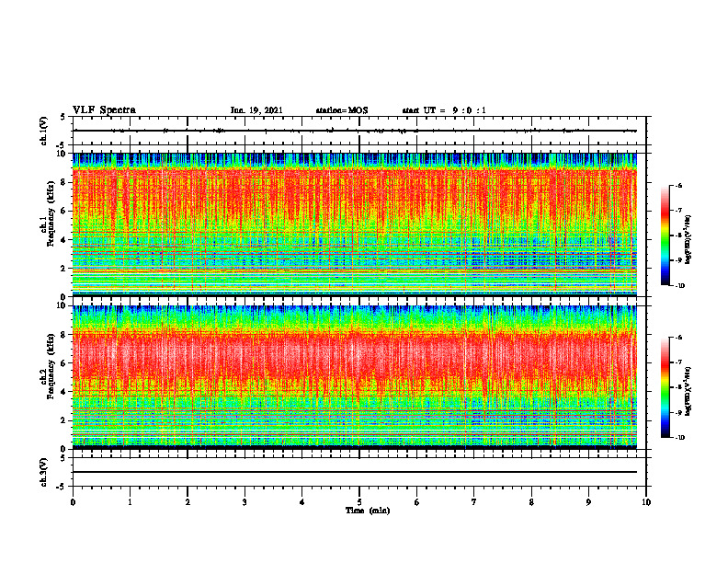The height and width of the screenshot is (563, 728).
Task: Click the ch.1 colorbar log(PSD) units label
Action: [688, 240]
